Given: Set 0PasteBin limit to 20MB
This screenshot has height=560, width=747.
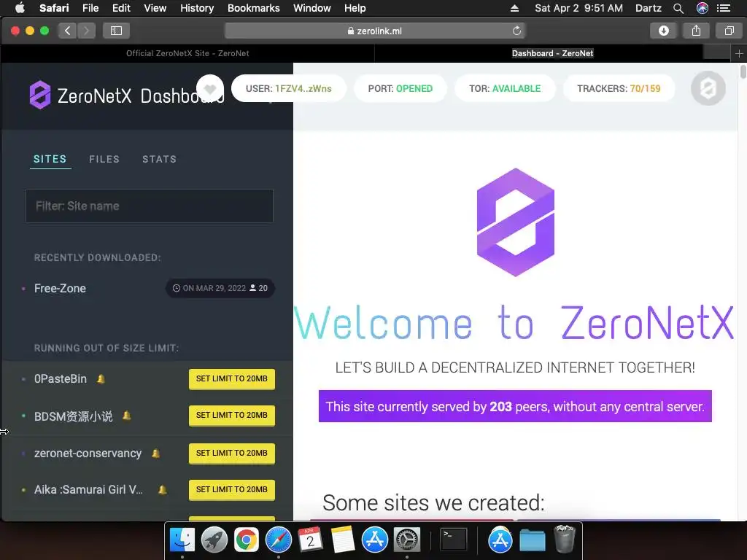Looking at the screenshot, I should click(232, 379).
